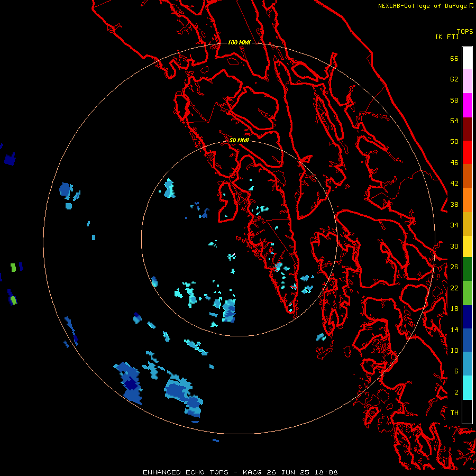Click 'NEXLAB-College of DuPage' credit text
The width and height of the screenshot is (476, 476).
click(422, 6)
